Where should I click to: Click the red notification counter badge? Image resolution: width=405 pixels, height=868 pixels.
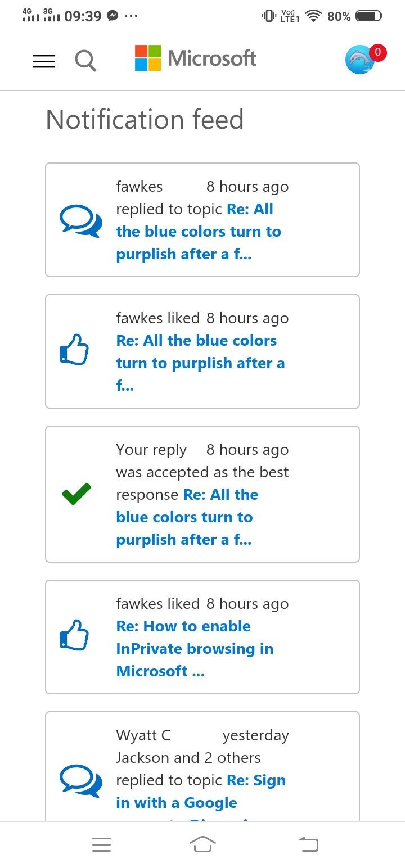tap(377, 52)
